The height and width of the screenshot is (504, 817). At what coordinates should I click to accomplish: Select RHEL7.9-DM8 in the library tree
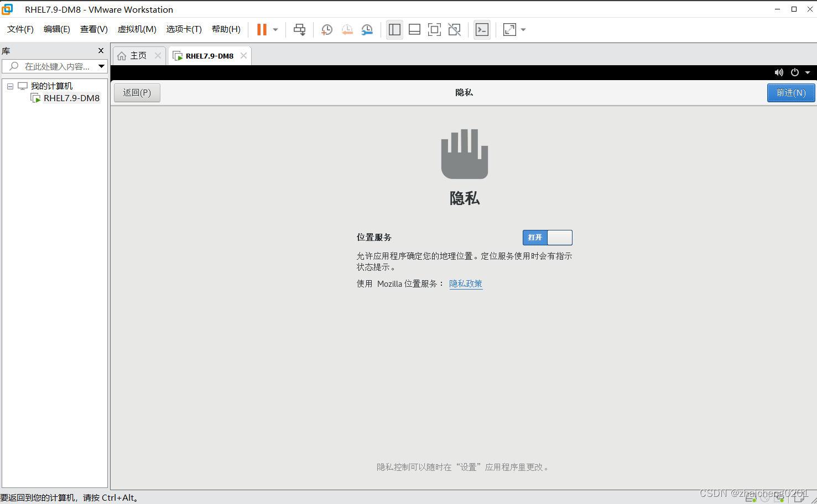pos(71,98)
